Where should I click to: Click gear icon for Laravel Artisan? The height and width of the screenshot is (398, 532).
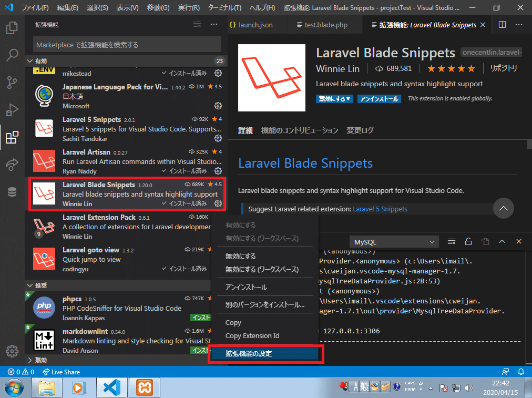pos(218,171)
